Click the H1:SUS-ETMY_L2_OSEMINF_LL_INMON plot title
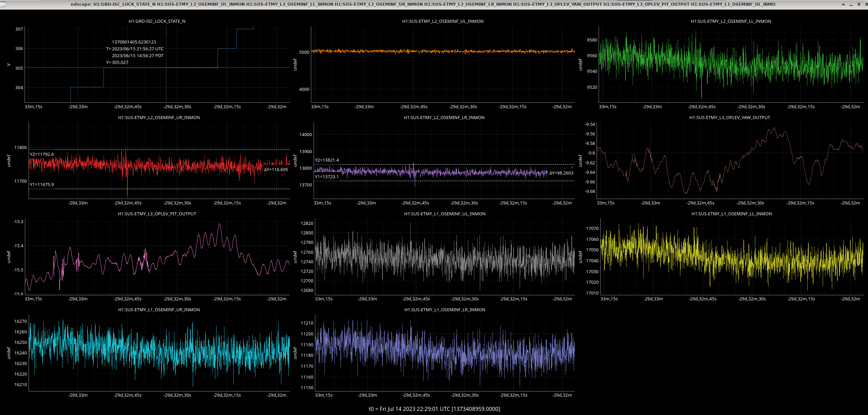 coord(731,21)
